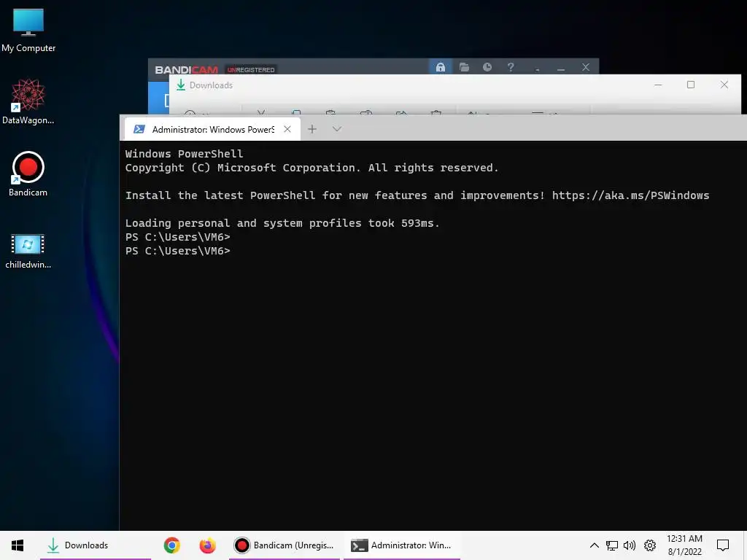Click the settings gear in the system tray
747x560 pixels.
(x=650, y=545)
